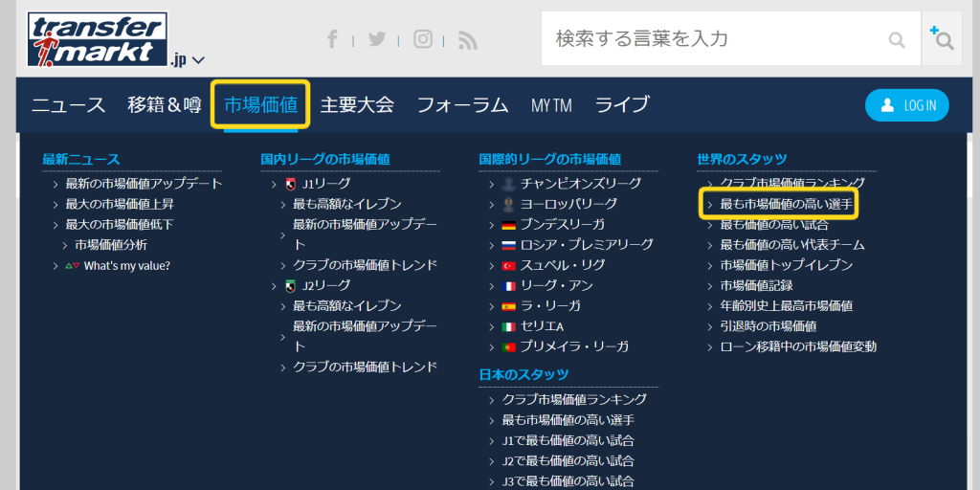Open the J1リーグ link

(326, 183)
